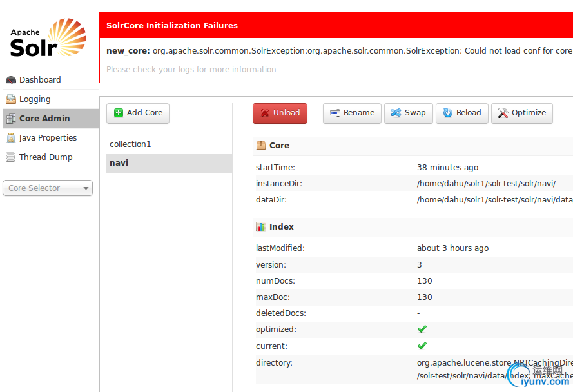Screen dimensions: 573x392
Task: Unload the selected navi core
Action: 280,113
